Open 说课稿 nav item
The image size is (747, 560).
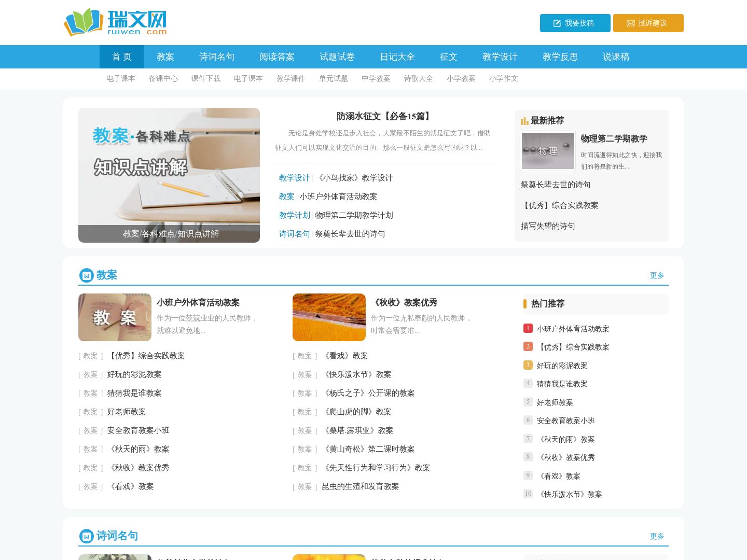(x=616, y=57)
